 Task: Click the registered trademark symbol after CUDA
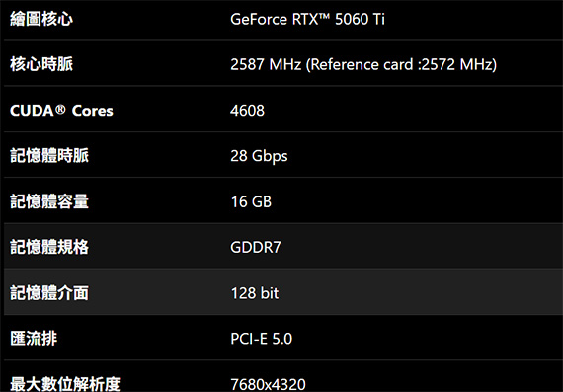click(60, 109)
